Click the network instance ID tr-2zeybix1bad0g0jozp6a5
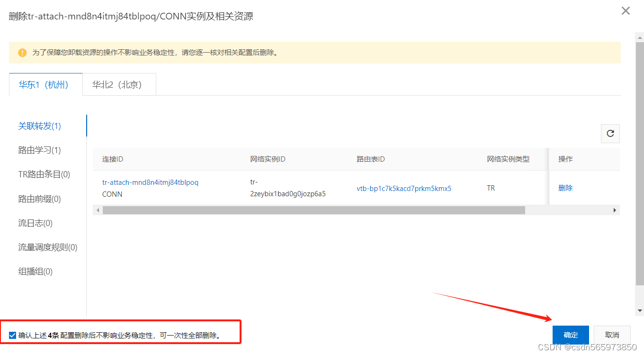This screenshot has width=644, height=355. point(288,188)
